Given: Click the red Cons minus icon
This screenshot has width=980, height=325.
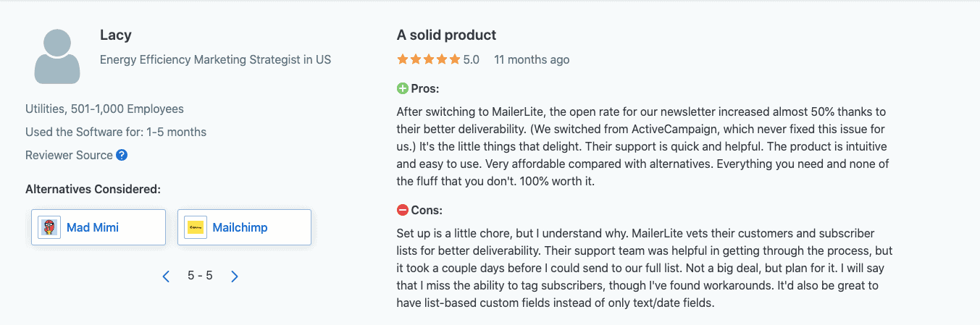Looking at the screenshot, I should tap(403, 211).
